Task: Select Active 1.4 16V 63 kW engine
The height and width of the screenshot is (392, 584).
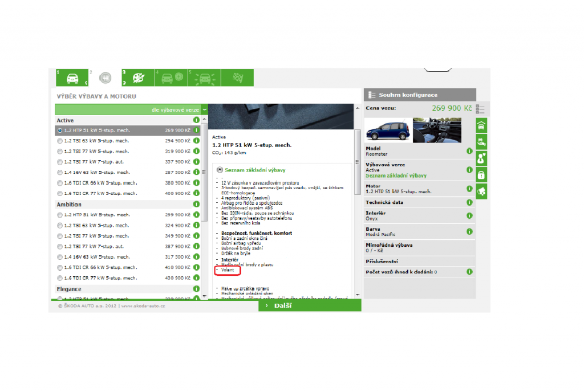Action: pyautogui.click(x=59, y=172)
